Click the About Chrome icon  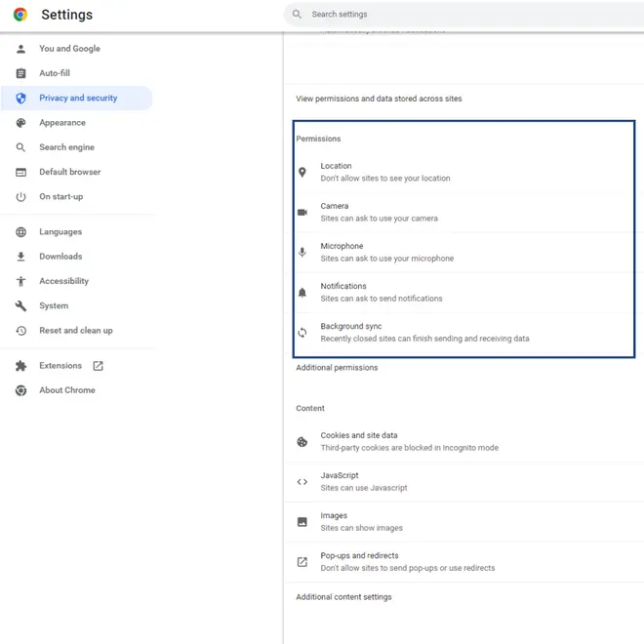point(20,390)
